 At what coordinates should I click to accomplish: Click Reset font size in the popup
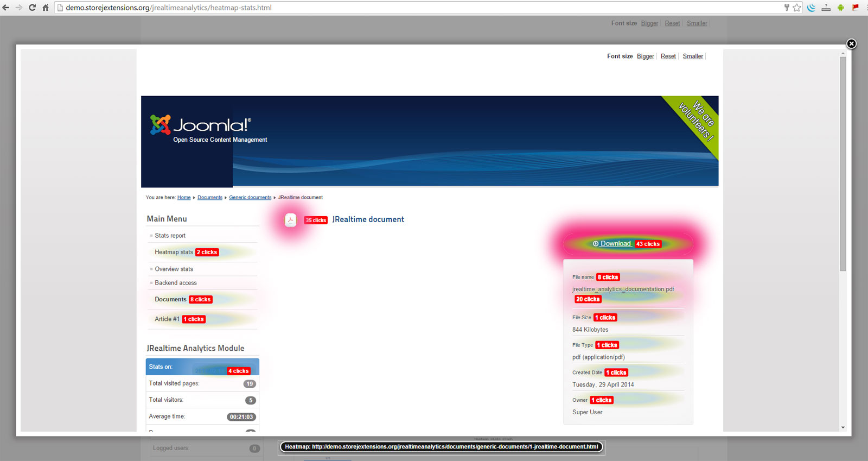668,56
